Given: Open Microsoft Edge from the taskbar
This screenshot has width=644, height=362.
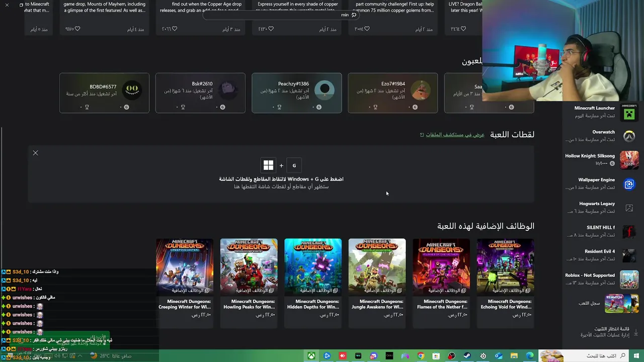Looking at the screenshot, I should pos(529,356).
